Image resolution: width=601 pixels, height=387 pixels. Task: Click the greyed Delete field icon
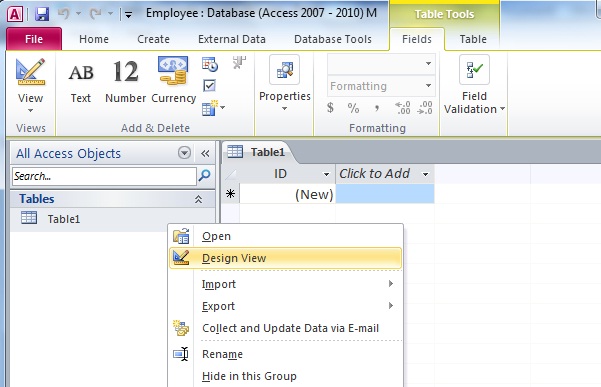point(239,62)
